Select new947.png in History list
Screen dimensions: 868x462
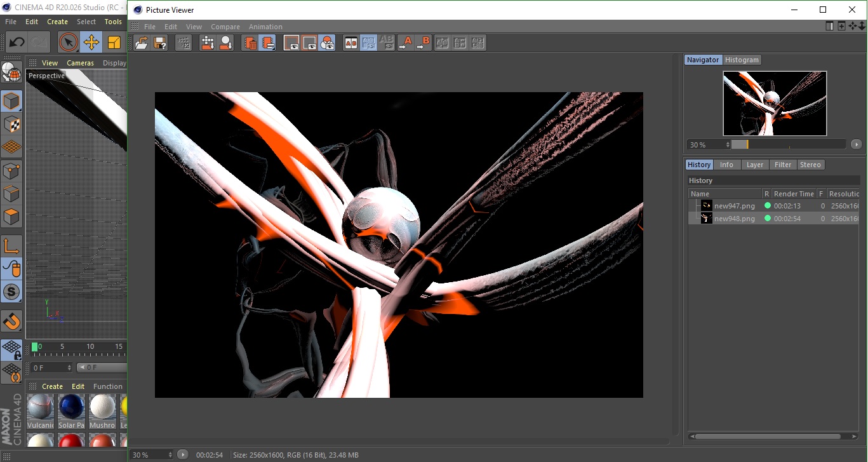(735, 206)
